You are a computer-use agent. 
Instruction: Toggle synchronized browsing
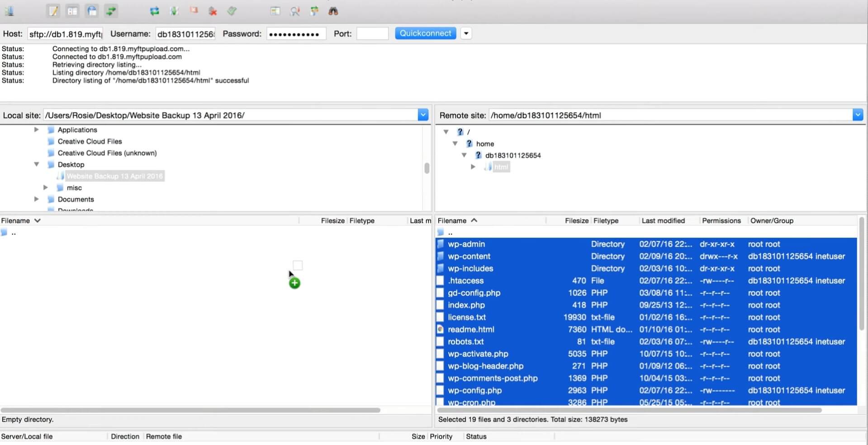(314, 11)
